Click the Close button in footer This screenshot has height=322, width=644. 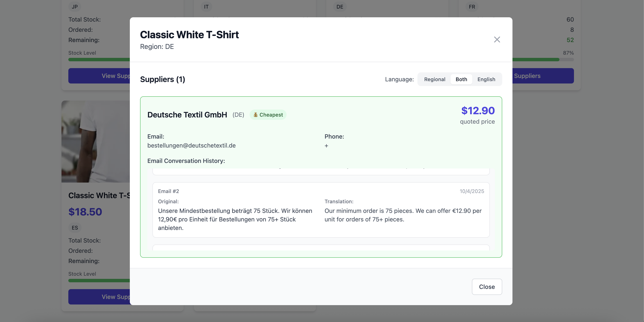pos(486,287)
